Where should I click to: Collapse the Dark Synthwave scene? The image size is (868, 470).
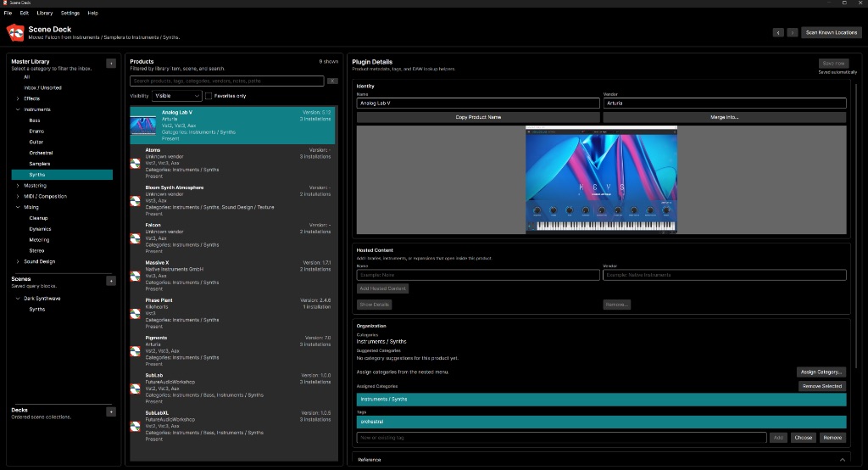(x=18, y=298)
